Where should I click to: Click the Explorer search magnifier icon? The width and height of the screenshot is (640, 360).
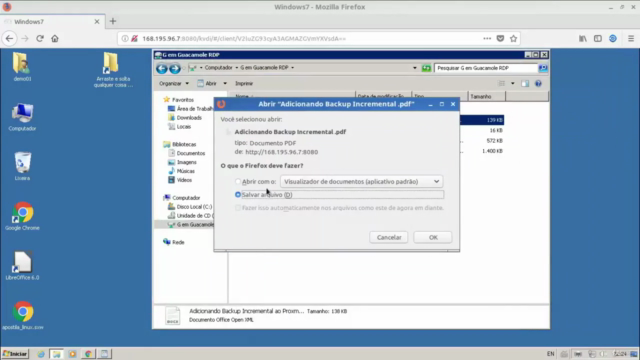543,68
